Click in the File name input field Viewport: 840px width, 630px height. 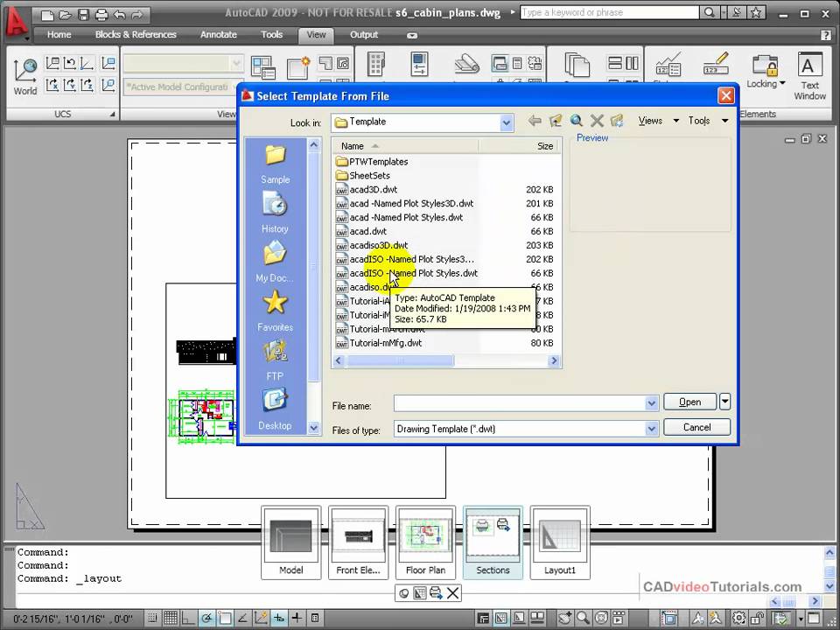click(x=520, y=403)
